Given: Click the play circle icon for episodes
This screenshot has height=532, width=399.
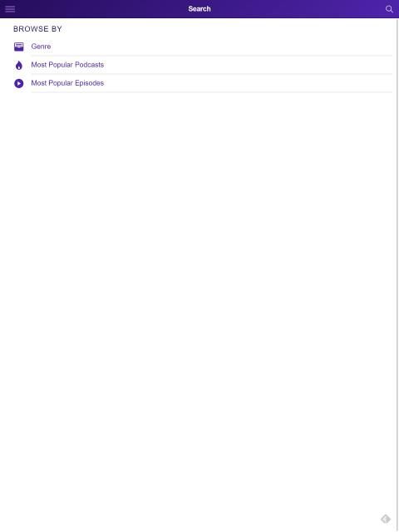Looking at the screenshot, I should [x=18, y=83].
